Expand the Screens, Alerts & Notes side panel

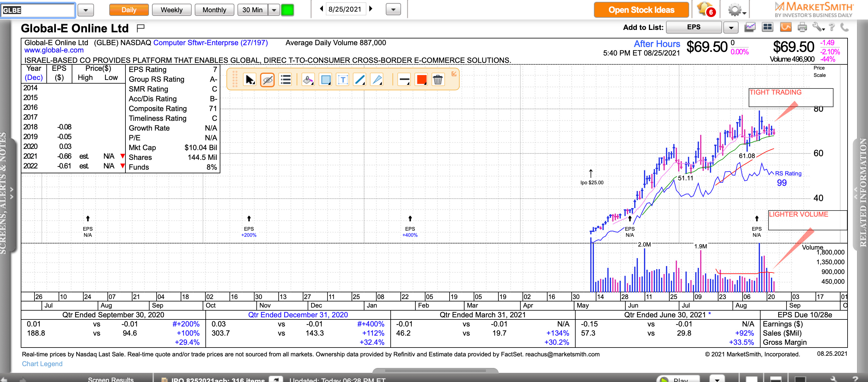tap(12, 194)
